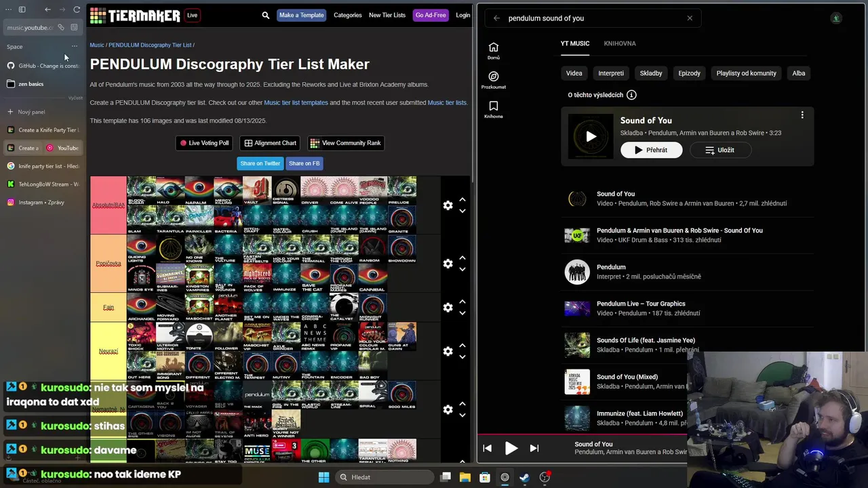The width and height of the screenshot is (868, 488).
Task: Filter results by Alba
Action: point(799,73)
